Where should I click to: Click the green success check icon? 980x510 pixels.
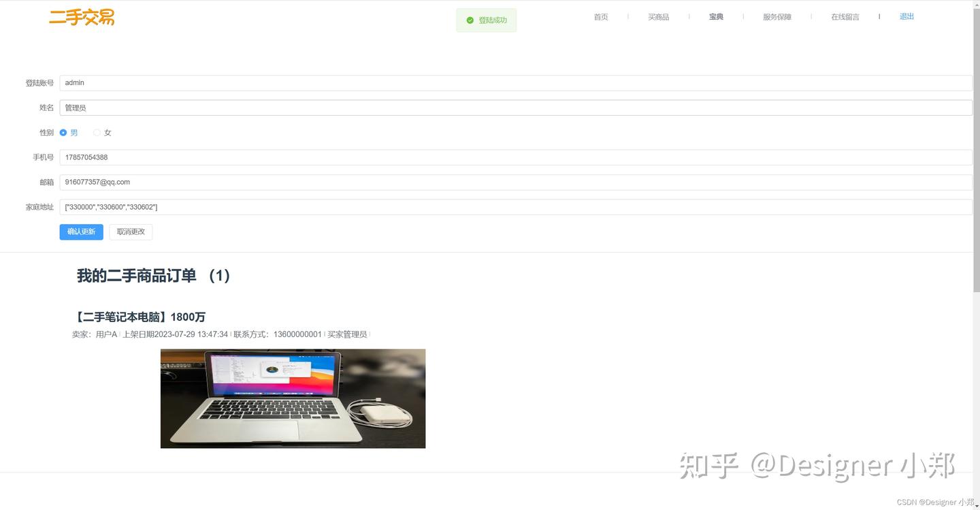[x=470, y=20]
